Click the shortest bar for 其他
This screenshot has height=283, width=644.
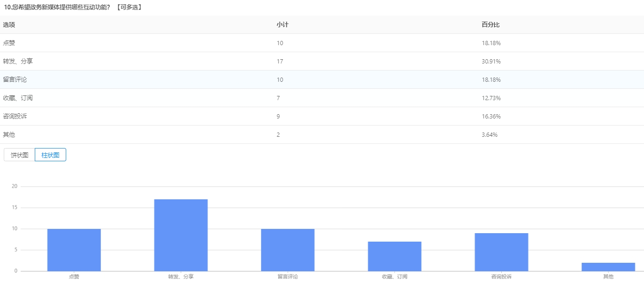(608, 267)
